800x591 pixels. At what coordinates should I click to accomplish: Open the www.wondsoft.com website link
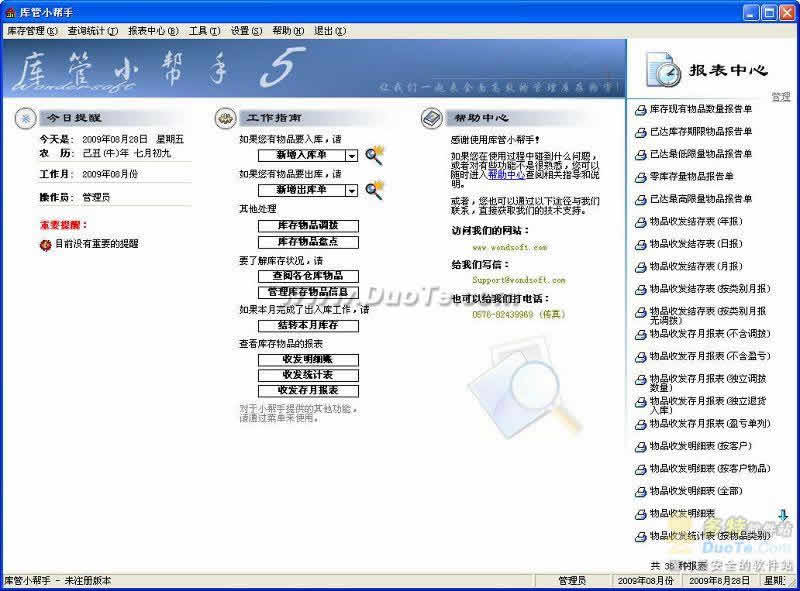tap(509, 246)
